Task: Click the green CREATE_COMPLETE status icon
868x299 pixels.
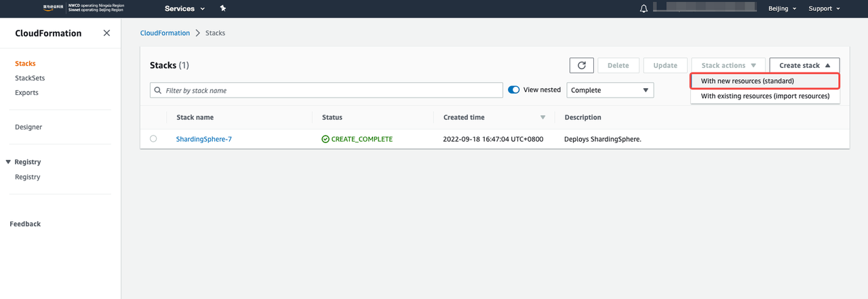Action: 325,139
